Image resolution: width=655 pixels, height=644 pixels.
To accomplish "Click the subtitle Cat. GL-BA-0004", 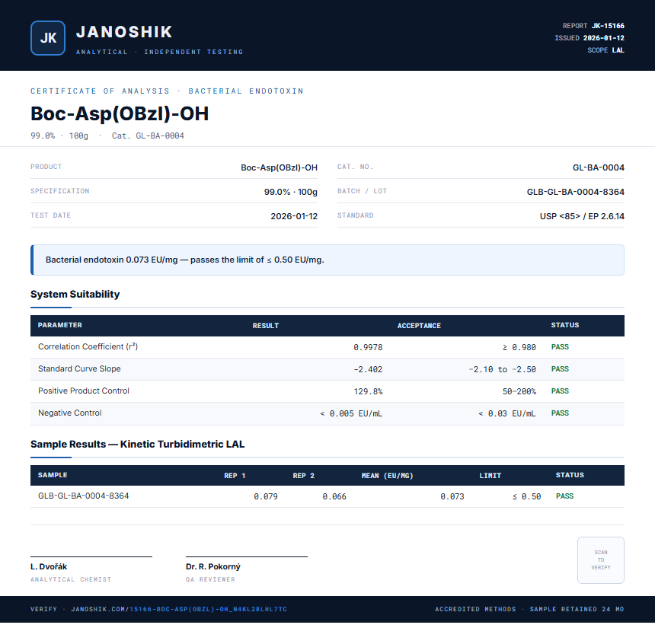I will click(148, 135).
